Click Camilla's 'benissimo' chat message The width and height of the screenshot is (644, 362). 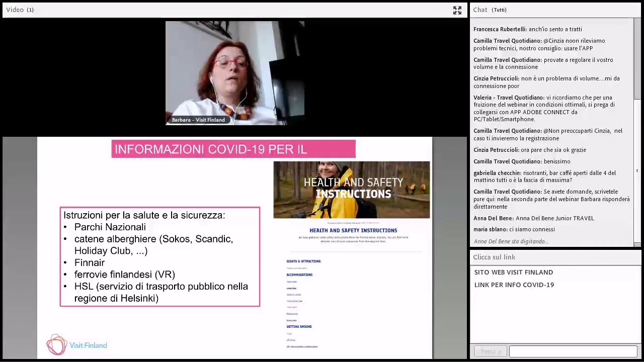[x=522, y=161]
